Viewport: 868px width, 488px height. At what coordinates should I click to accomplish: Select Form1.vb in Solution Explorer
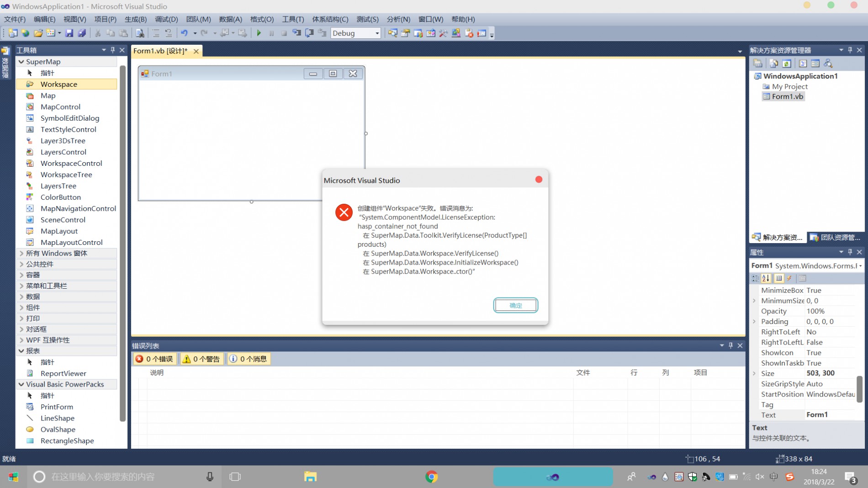(787, 96)
